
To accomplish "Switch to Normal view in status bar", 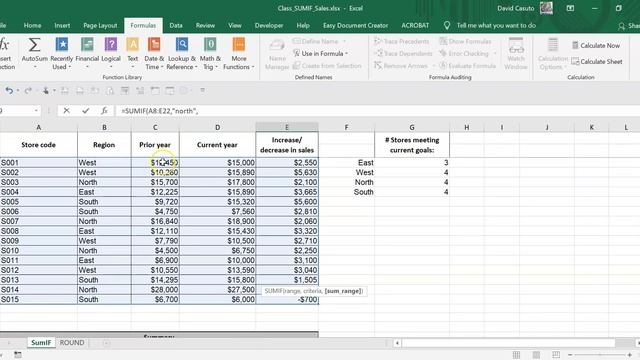I will [x=516, y=355].
